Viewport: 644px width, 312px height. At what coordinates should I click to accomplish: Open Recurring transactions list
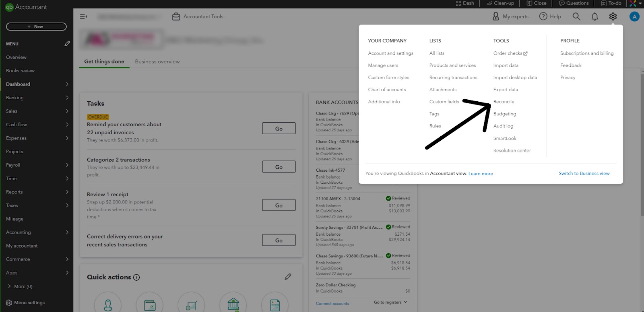click(453, 78)
